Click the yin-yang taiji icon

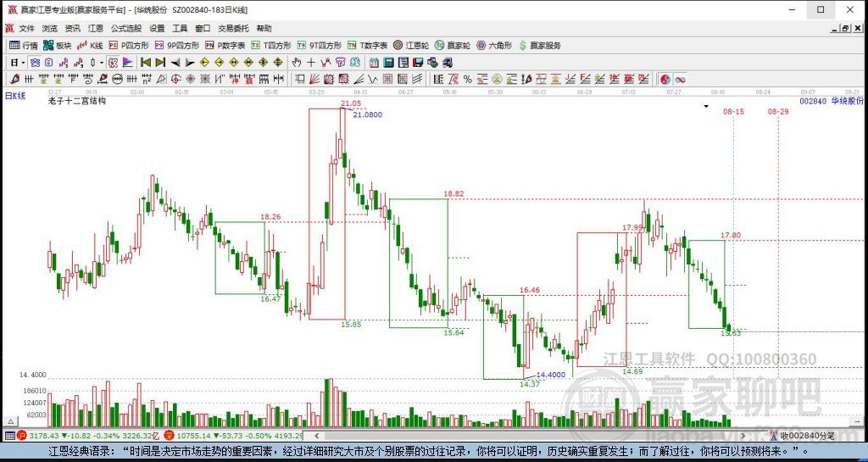[665, 79]
